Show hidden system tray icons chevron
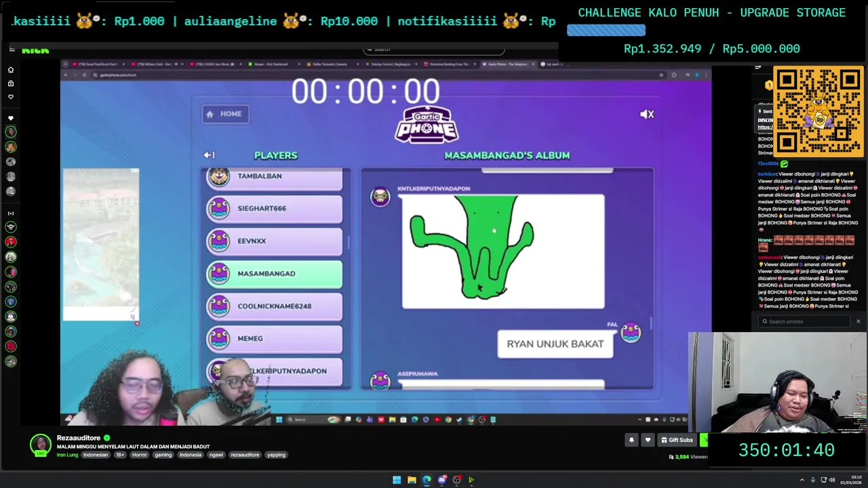 [x=802, y=480]
